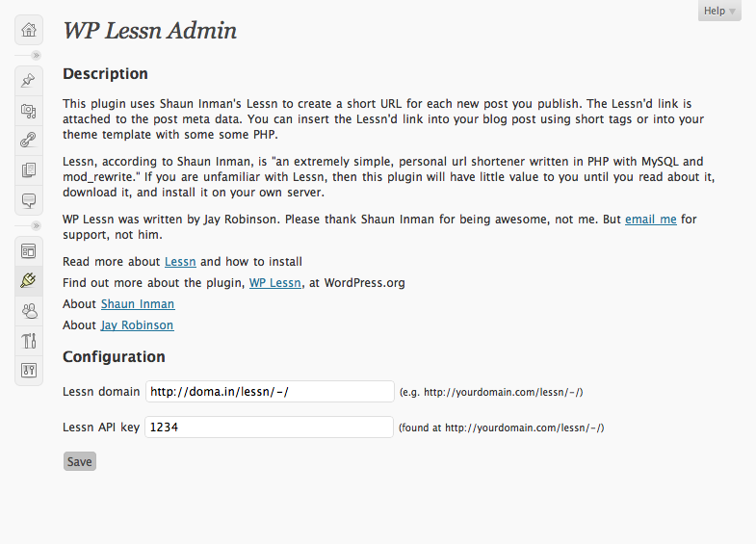Expand the Help dropdown tab
Image resolution: width=756 pixels, height=544 pixels.
point(719,11)
